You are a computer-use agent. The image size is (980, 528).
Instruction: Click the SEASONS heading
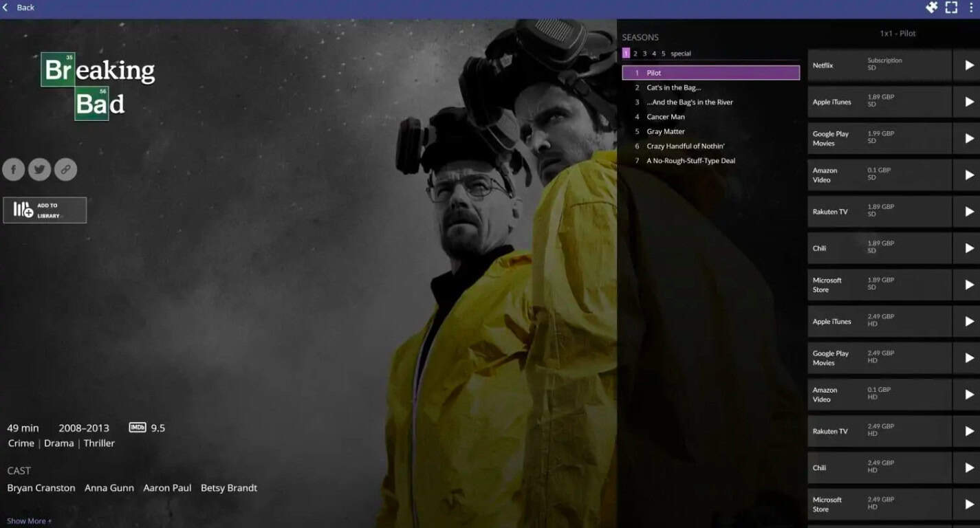tap(640, 38)
